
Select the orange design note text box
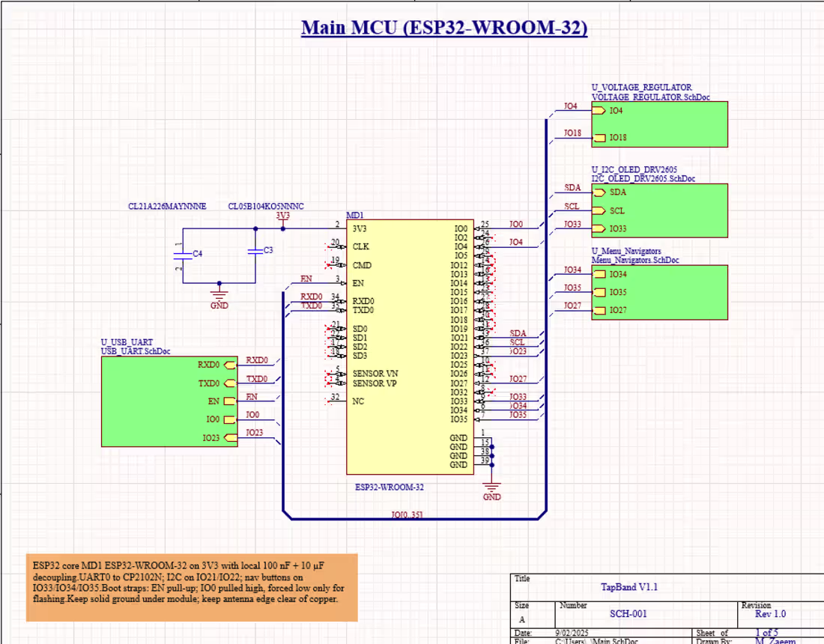192,588
